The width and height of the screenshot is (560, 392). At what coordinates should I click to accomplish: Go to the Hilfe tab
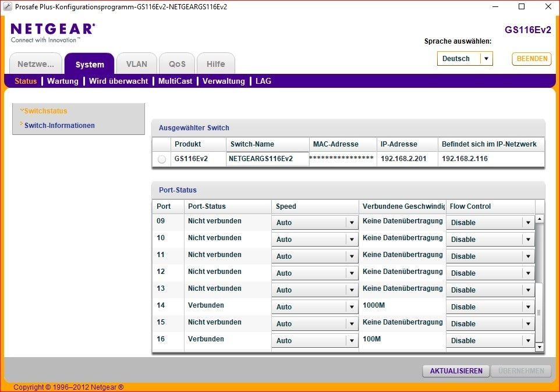(x=215, y=64)
